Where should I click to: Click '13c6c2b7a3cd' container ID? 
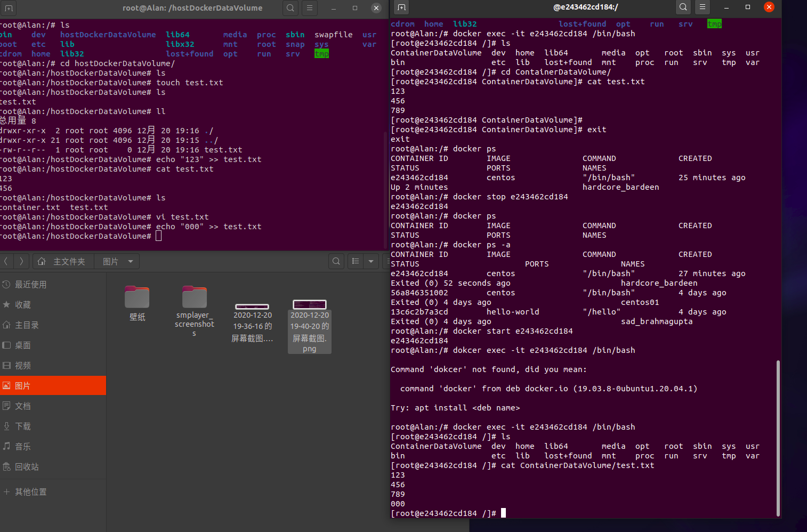(x=419, y=312)
